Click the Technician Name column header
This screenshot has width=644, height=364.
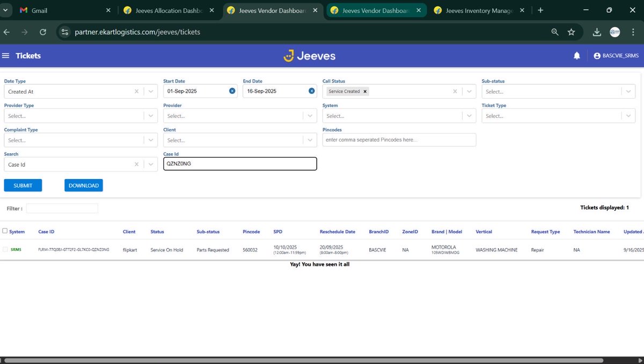pos(591,232)
